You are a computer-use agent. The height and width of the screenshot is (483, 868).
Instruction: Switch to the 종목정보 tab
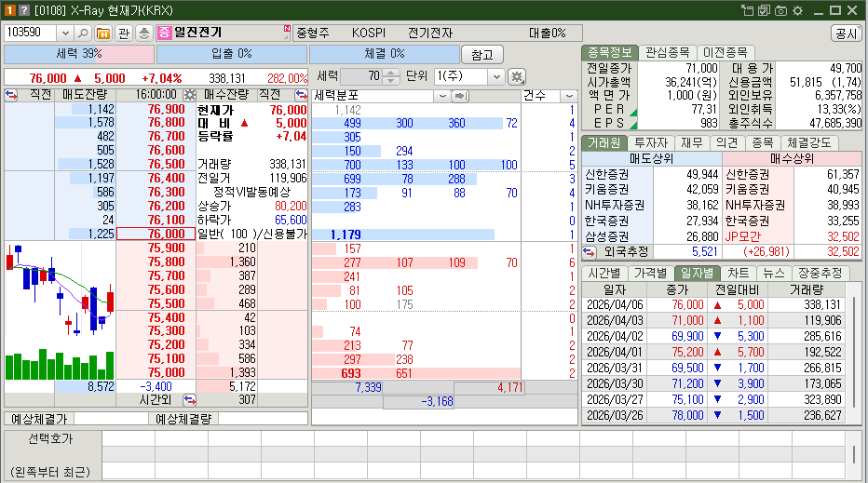[x=609, y=52]
